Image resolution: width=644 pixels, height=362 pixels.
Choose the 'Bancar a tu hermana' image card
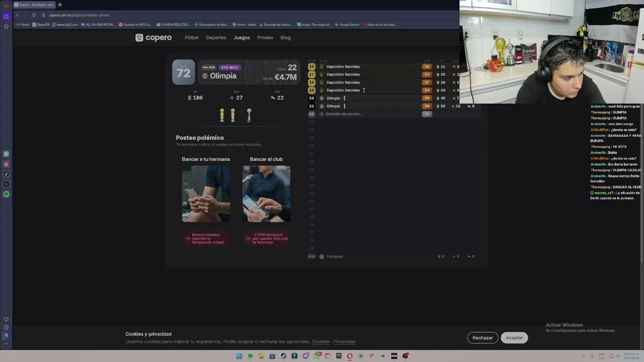[206, 194]
